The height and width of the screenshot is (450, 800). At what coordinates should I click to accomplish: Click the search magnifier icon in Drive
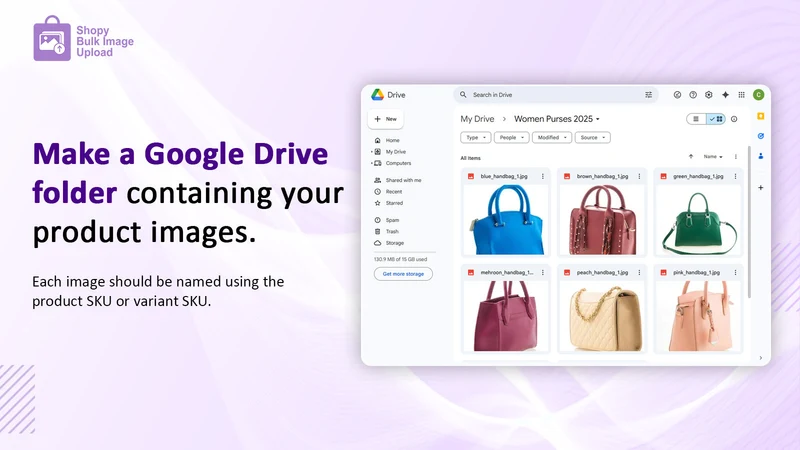pos(463,95)
